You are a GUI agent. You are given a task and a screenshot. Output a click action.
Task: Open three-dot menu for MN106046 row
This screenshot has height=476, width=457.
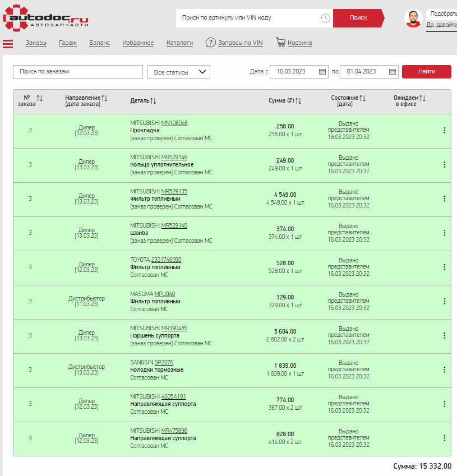click(x=444, y=131)
